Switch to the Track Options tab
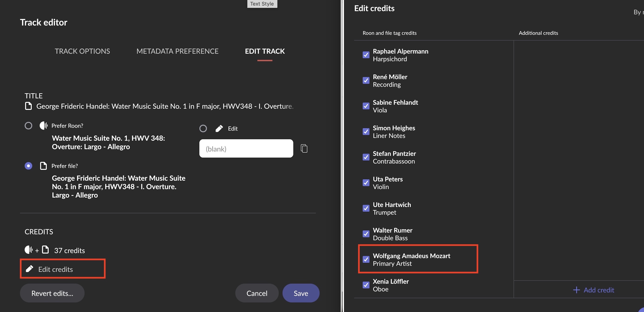The width and height of the screenshot is (644, 312). 82,51
